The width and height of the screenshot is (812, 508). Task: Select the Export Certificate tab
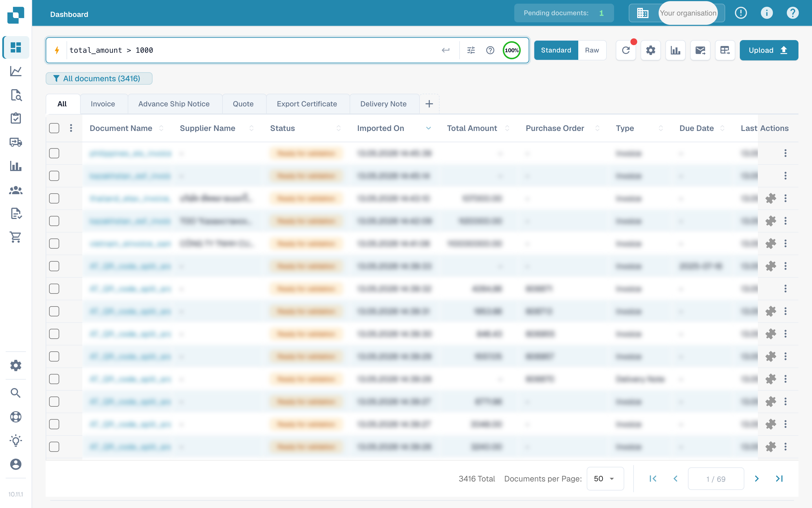(307, 104)
